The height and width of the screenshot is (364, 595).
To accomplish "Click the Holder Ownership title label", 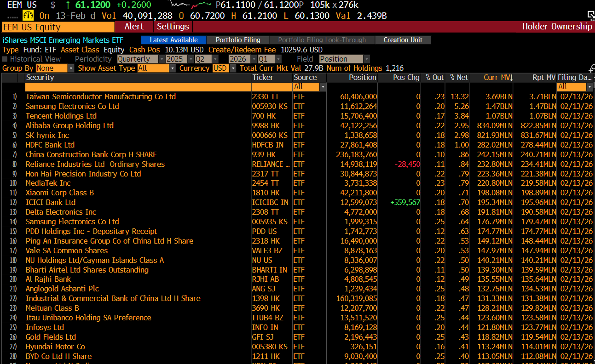I will [x=557, y=27].
